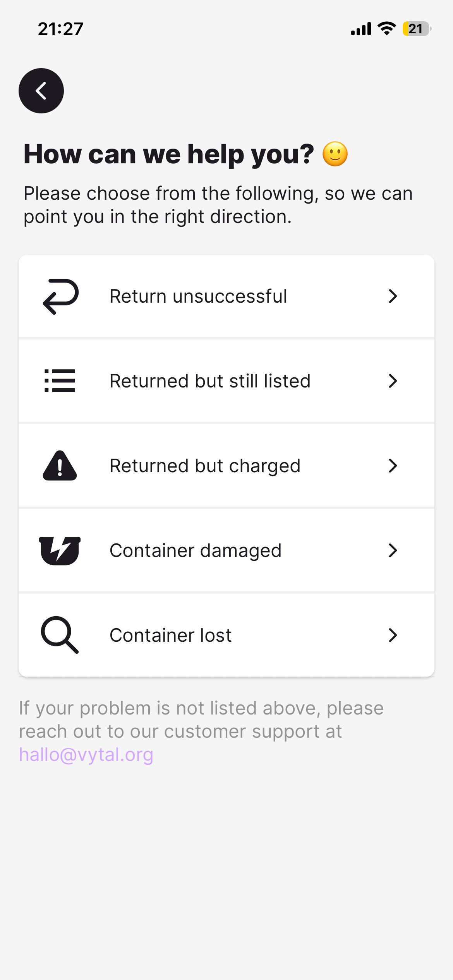Expand the Container damaged chevron
453x980 pixels.
[393, 550]
